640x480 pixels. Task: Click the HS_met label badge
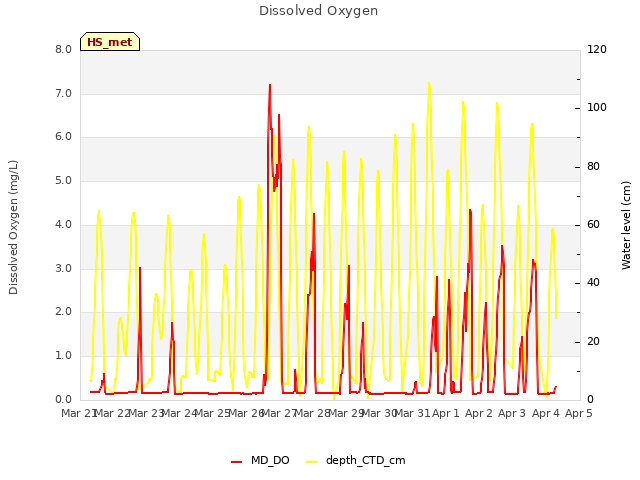point(110,42)
